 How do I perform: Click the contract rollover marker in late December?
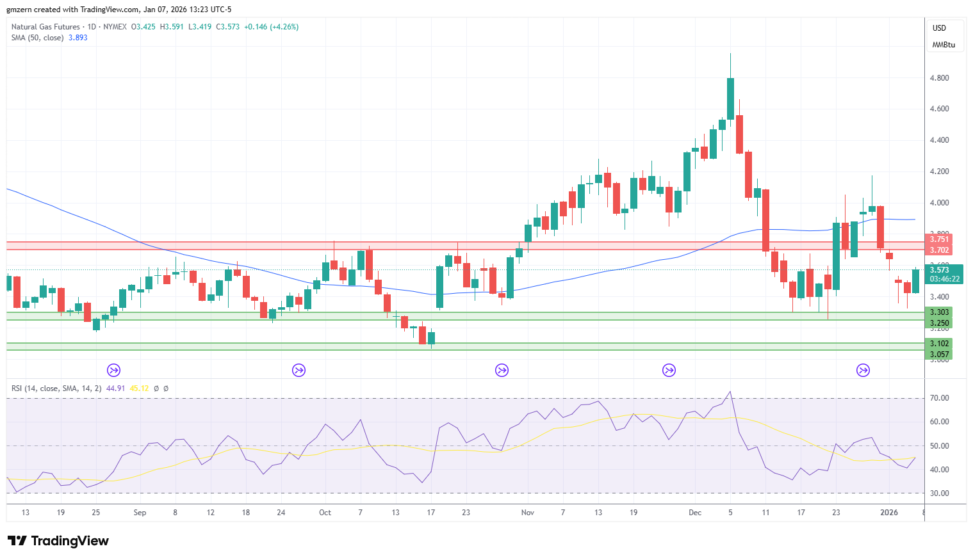click(x=863, y=370)
